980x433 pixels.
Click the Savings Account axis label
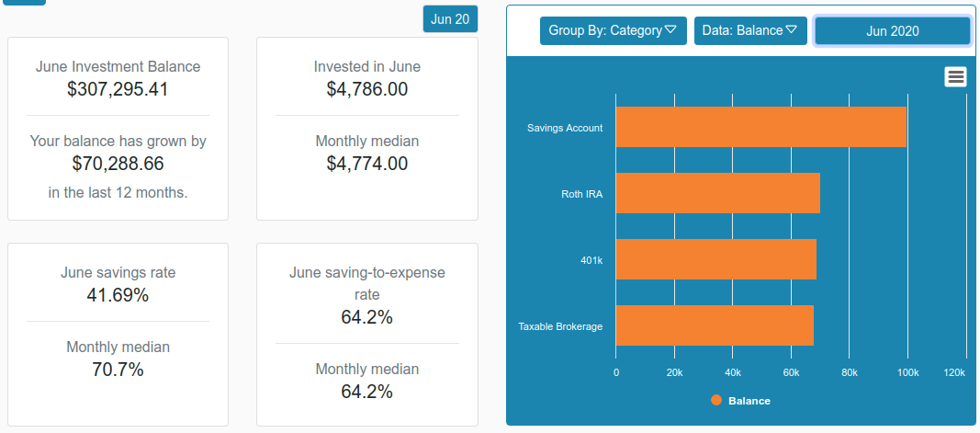[565, 128]
